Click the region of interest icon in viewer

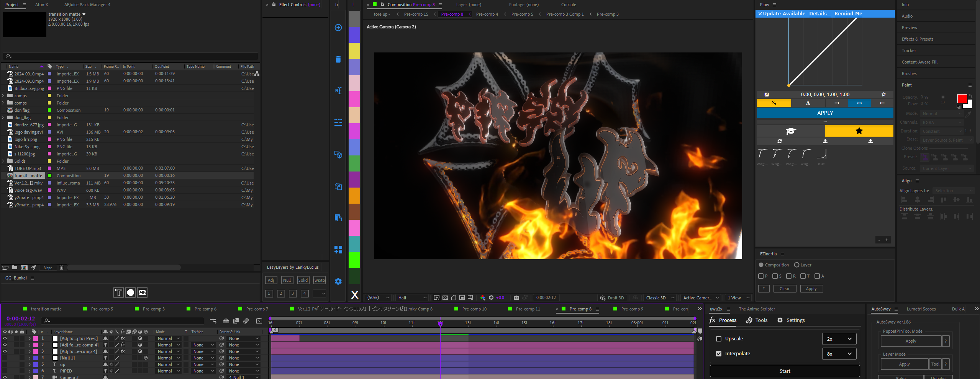[462, 298]
